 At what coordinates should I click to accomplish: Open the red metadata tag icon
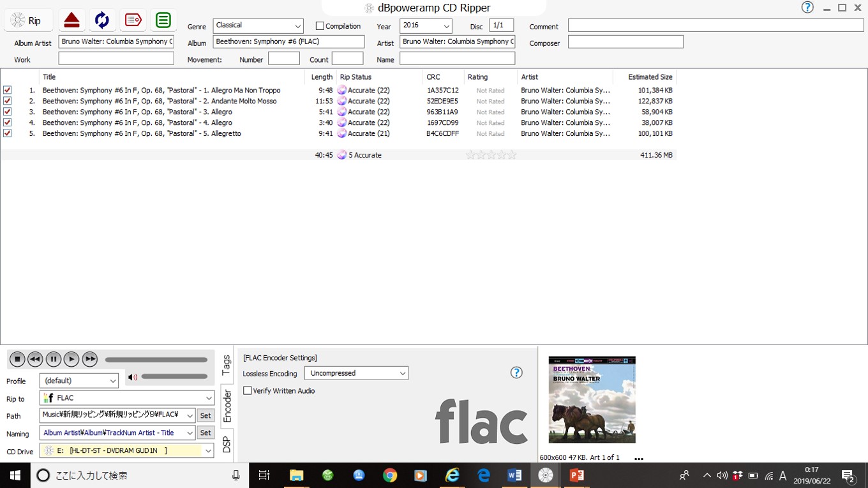133,20
